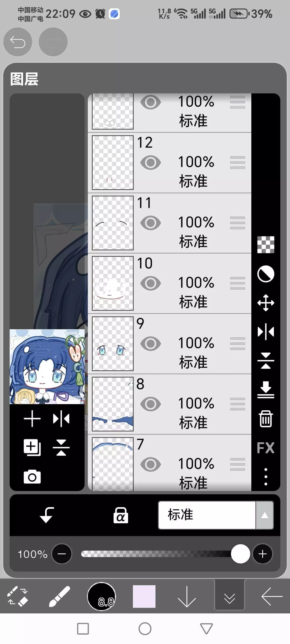Open the three-dot layer options menu
This screenshot has width=290, height=644.
tap(266, 477)
